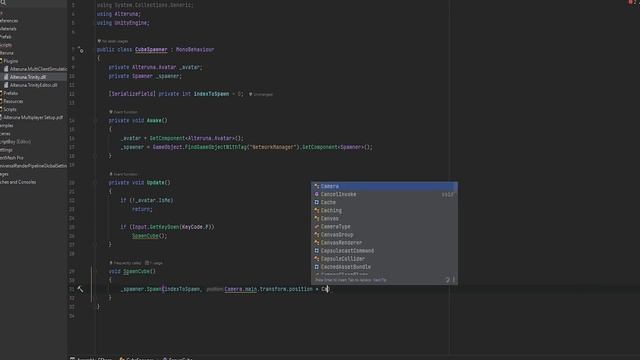Image resolution: width=640 pixels, height=360 pixels.
Task: Click the Alteruna.MultiClientSimulator file icon
Action: [6, 69]
